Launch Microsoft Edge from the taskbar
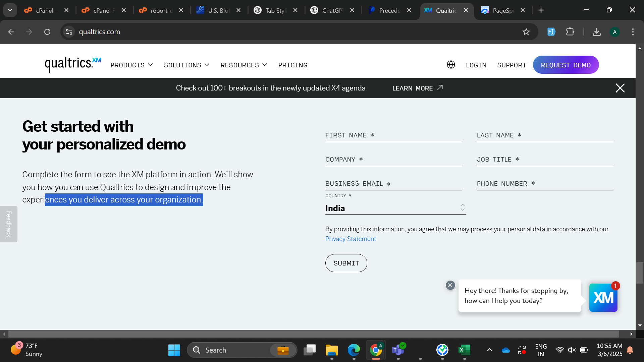 (x=354, y=350)
